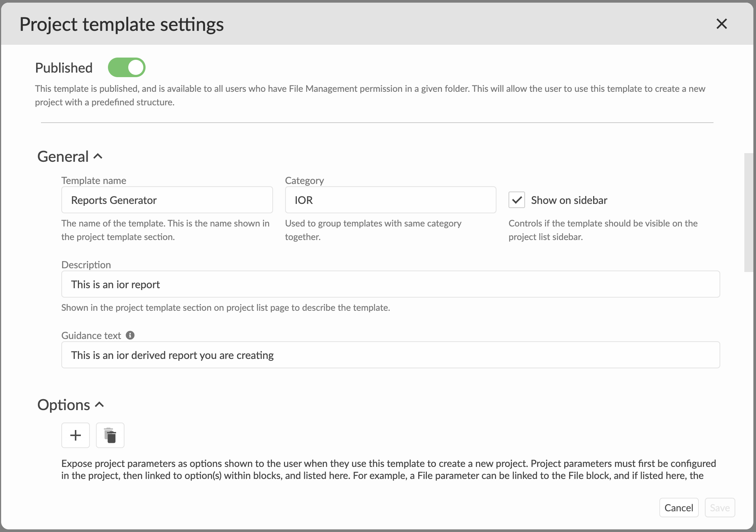This screenshot has height=532, width=756.
Task: Click the trash delete options icon
Action: coord(110,435)
